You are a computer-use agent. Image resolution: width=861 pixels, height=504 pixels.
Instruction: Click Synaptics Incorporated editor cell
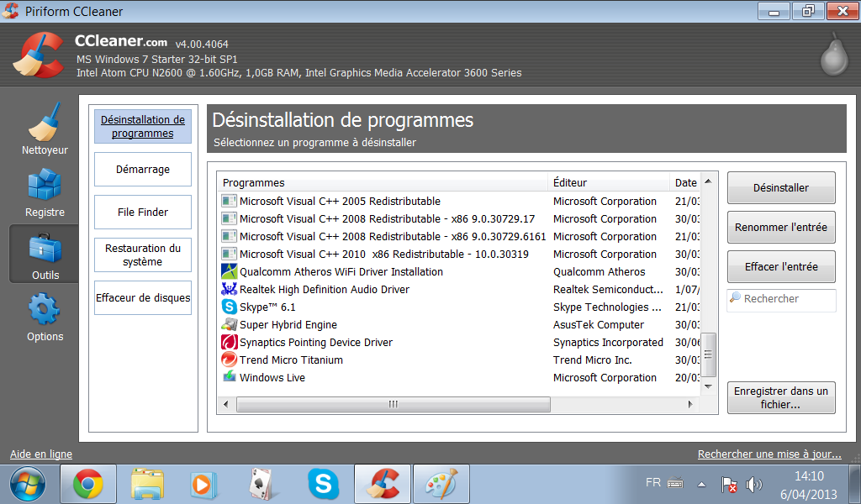(609, 342)
